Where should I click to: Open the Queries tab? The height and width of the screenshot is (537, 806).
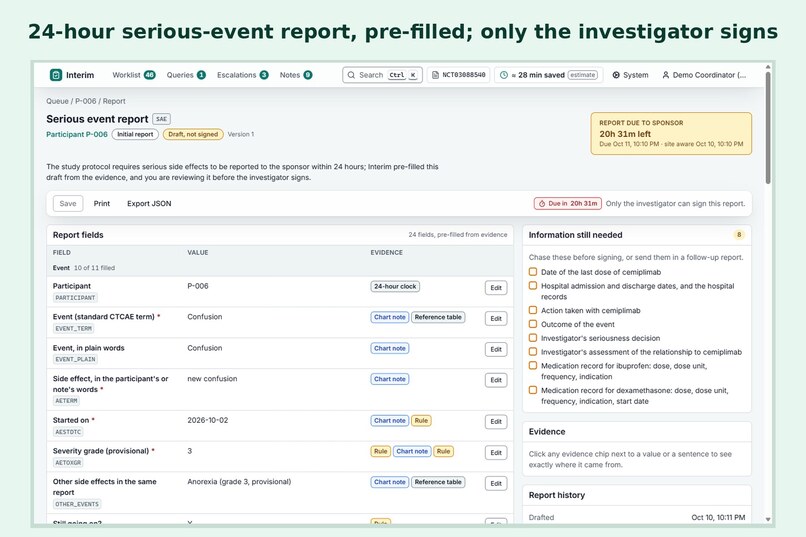pos(186,75)
